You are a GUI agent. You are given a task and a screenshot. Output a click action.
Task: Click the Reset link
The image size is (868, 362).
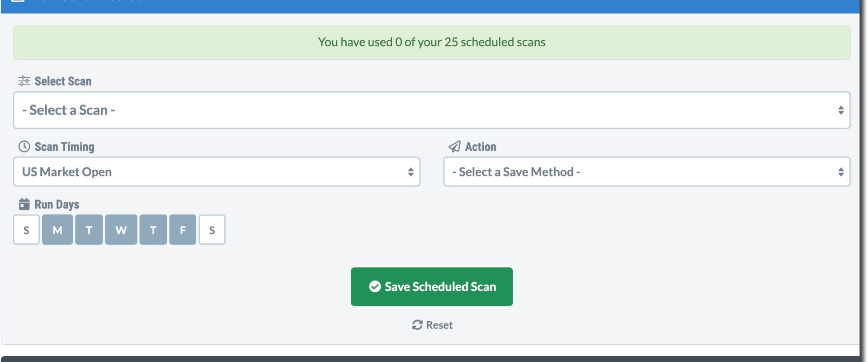coord(432,325)
